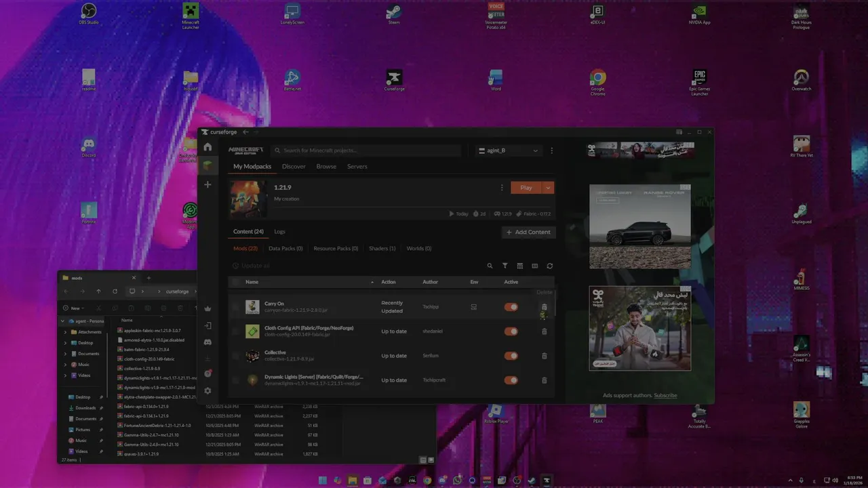
Task: Click the sign-in arrow icon in CurseForge sidebar
Action: click(208, 325)
